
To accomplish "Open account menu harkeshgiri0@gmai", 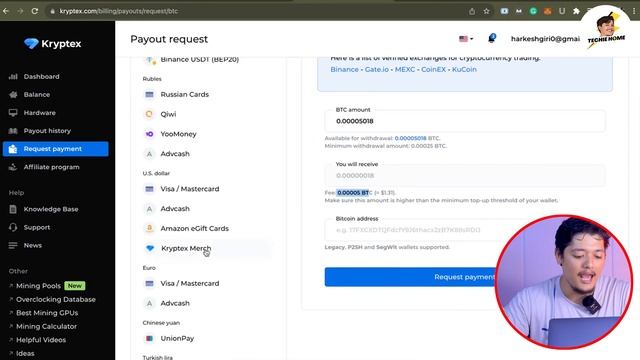I will point(545,39).
